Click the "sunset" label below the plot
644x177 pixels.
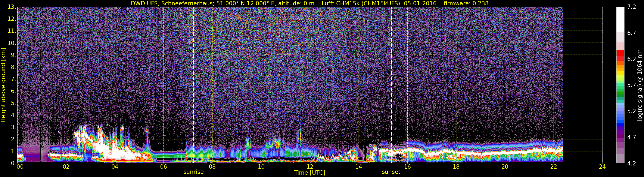pyautogui.click(x=391, y=172)
